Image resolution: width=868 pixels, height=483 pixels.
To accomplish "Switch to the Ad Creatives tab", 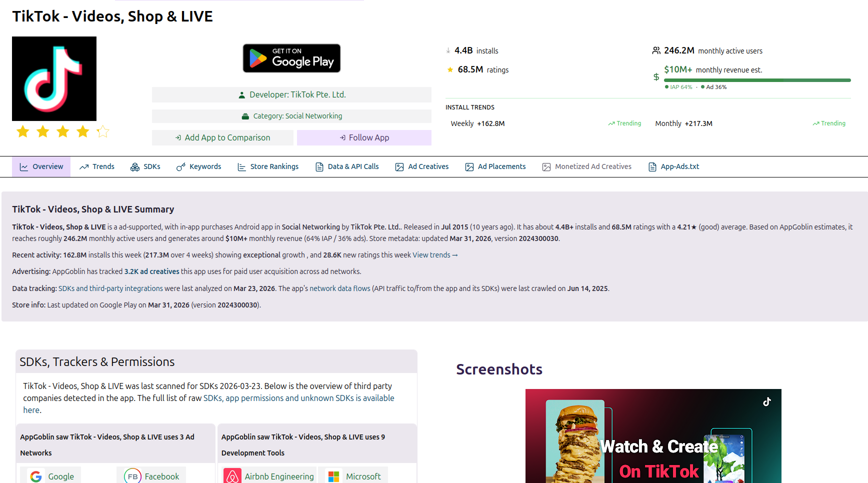I will point(421,166).
